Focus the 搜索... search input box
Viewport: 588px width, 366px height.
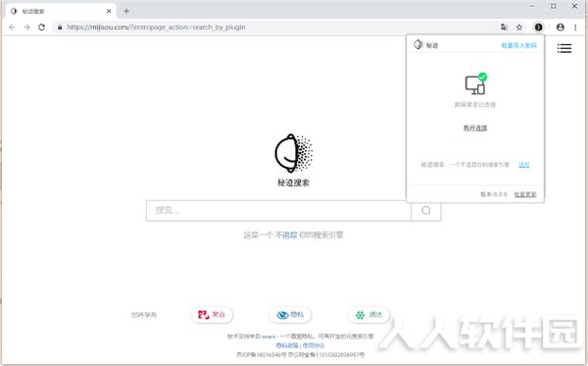[278, 211]
